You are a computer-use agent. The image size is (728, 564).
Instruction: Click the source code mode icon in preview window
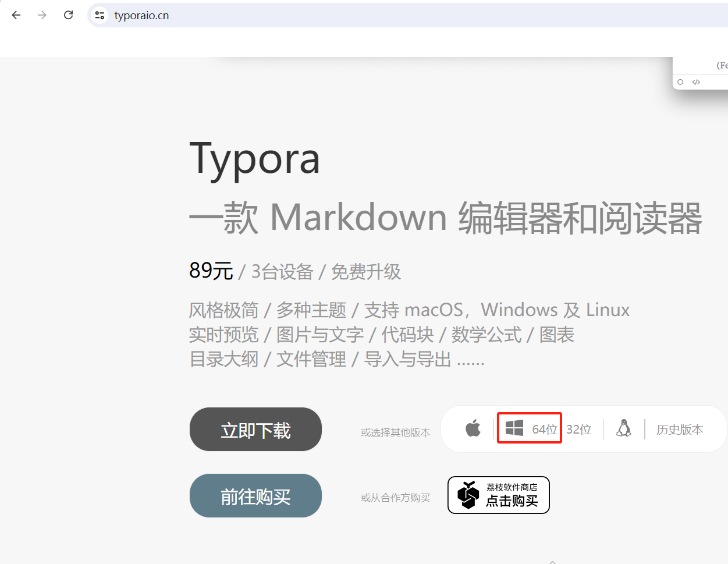pos(696,82)
